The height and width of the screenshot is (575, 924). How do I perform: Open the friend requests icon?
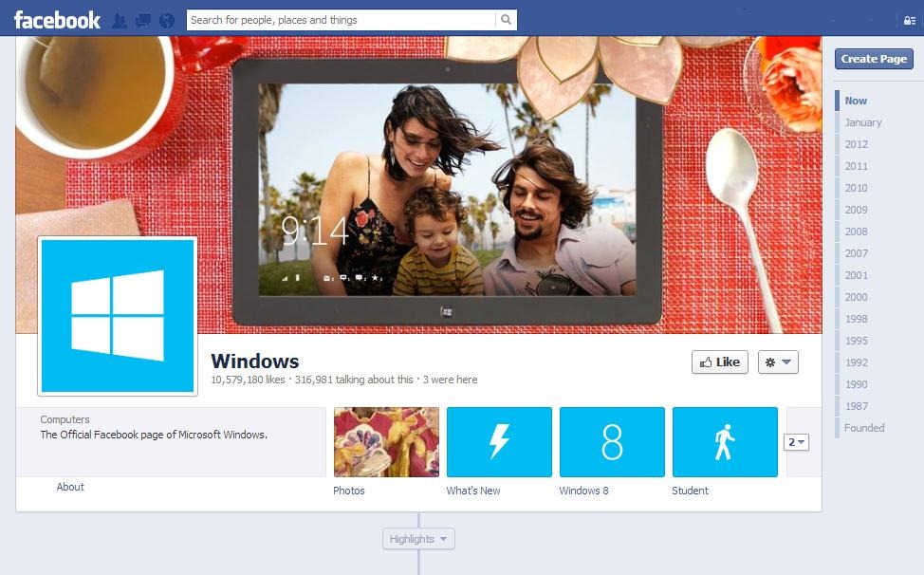click(120, 21)
